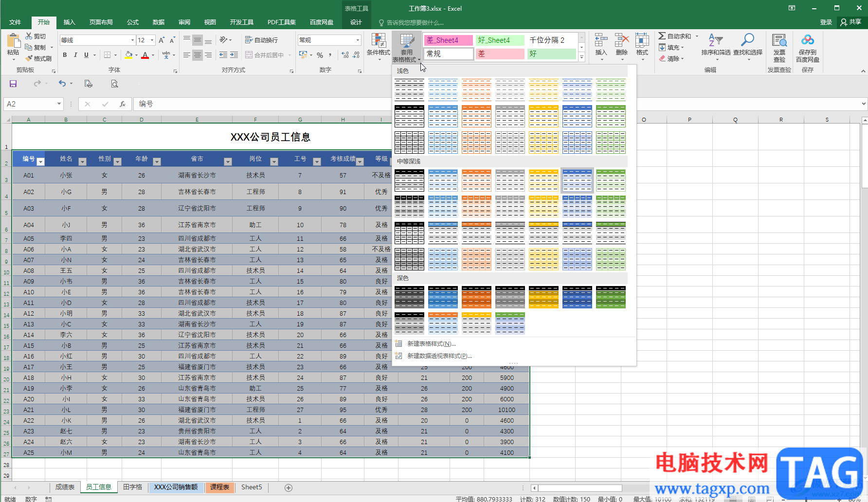
Task: Click New PivotTable Style (新建数据透视表样式)
Action: click(x=439, y=356)
